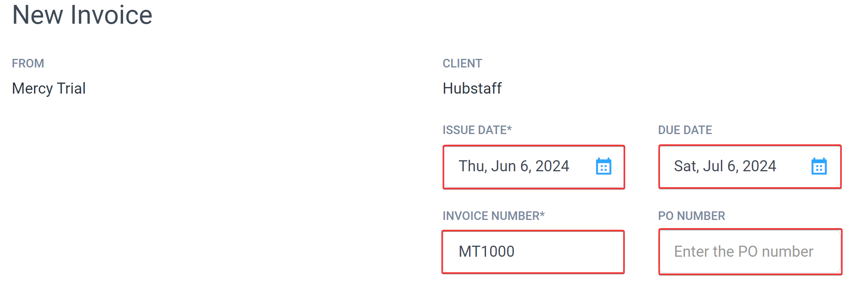The width and height of the screenshot is (868, 298).
Task: Select the Hubstaff client name
Action: [x=472, y=88]
